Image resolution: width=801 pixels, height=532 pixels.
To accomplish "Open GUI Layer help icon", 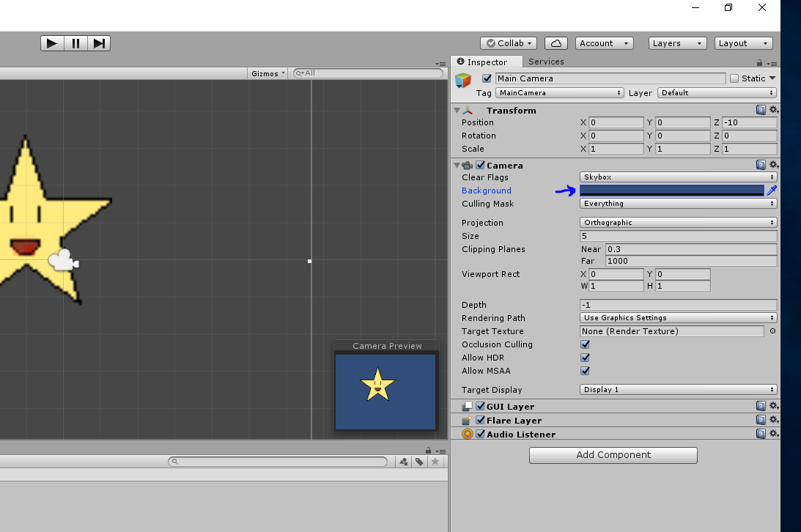I will point(761,406).
